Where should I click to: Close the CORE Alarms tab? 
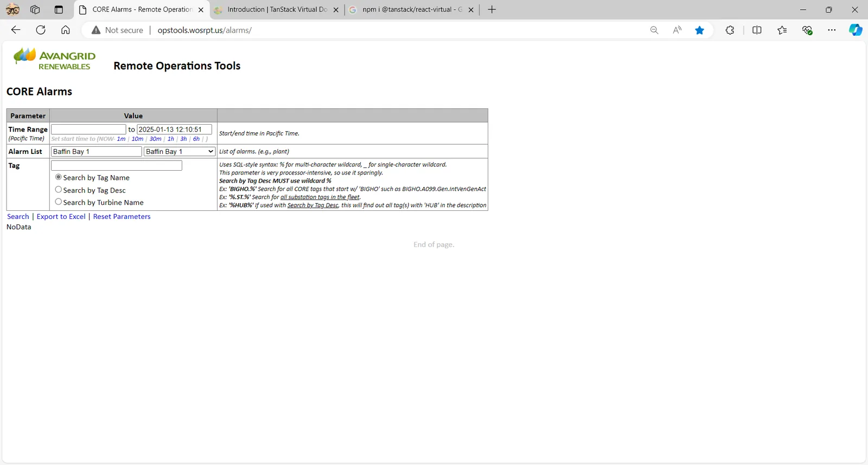coord(201,10)
